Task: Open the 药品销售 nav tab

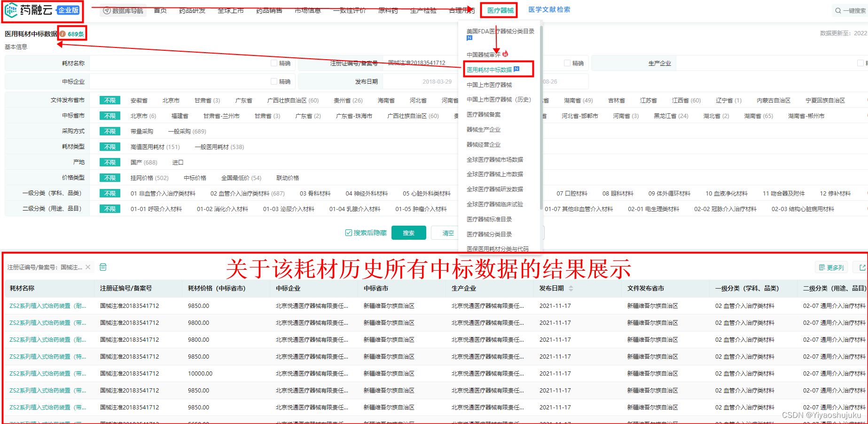Action: point(269,10)
